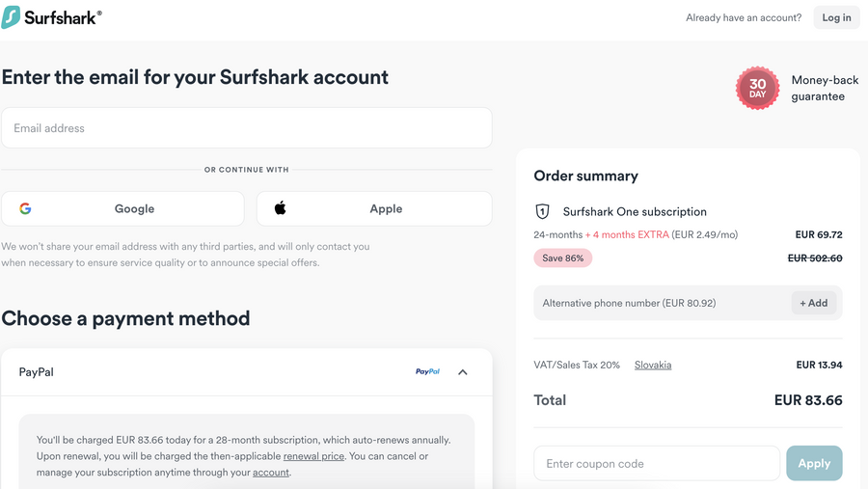This screenshot has height=489, width=868.
Task: Add the alternative phone number
Action: (x=813, y=303)
